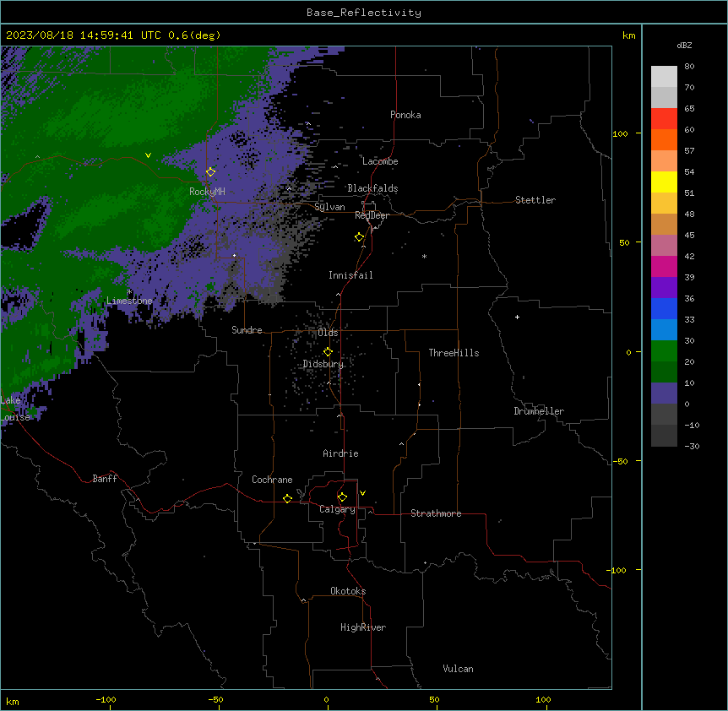Select the slate purple 0-10 dBZ swatch
728x711 pixels.
click(x=664, y=393)
